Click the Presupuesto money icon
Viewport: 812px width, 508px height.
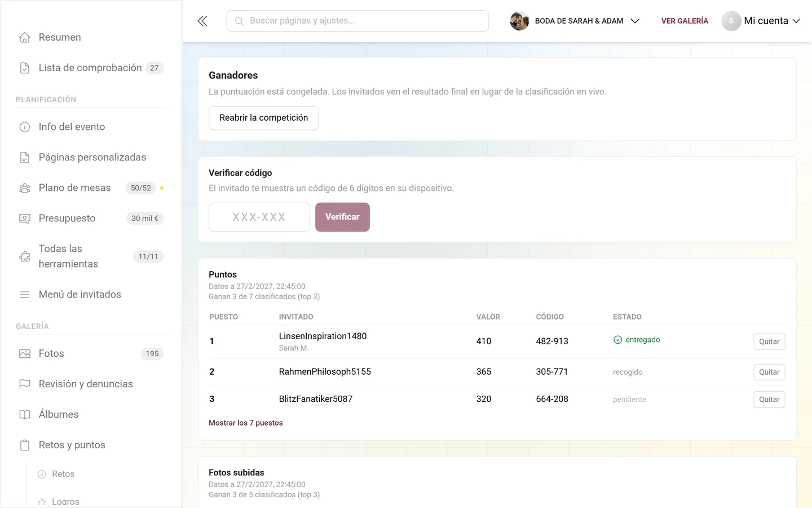25,218
